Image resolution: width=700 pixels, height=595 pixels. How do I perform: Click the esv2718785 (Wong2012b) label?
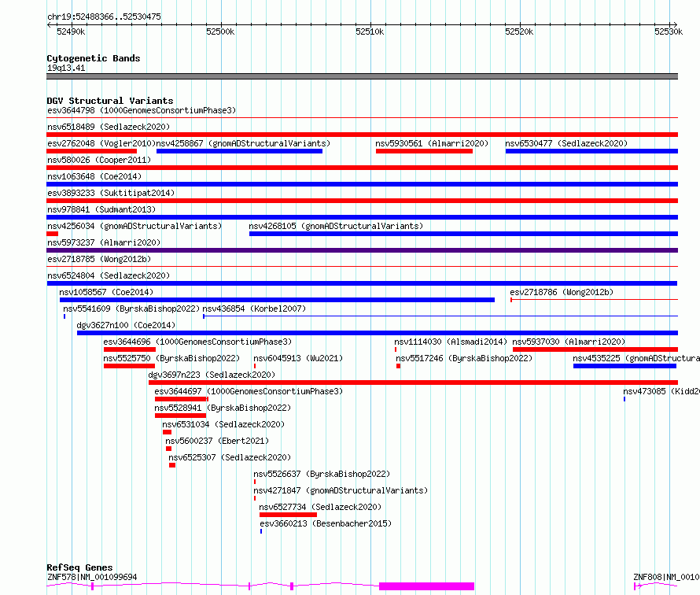click(99, 259)
